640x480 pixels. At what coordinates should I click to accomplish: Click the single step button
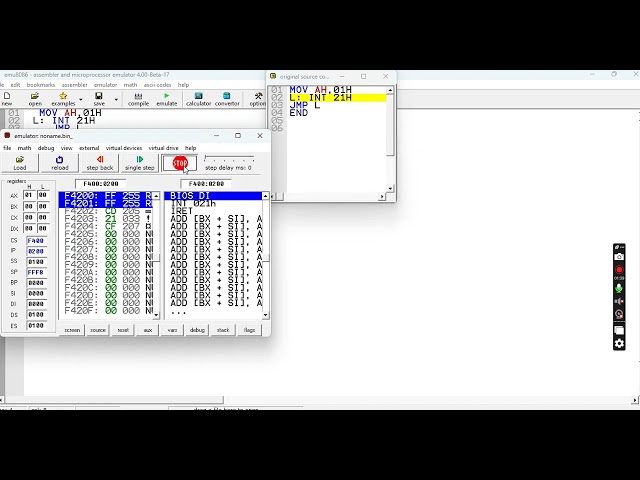[140, 163]
